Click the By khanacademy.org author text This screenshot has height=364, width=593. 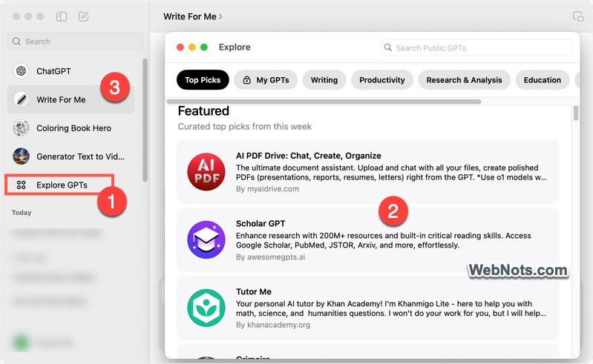point(273,325)
